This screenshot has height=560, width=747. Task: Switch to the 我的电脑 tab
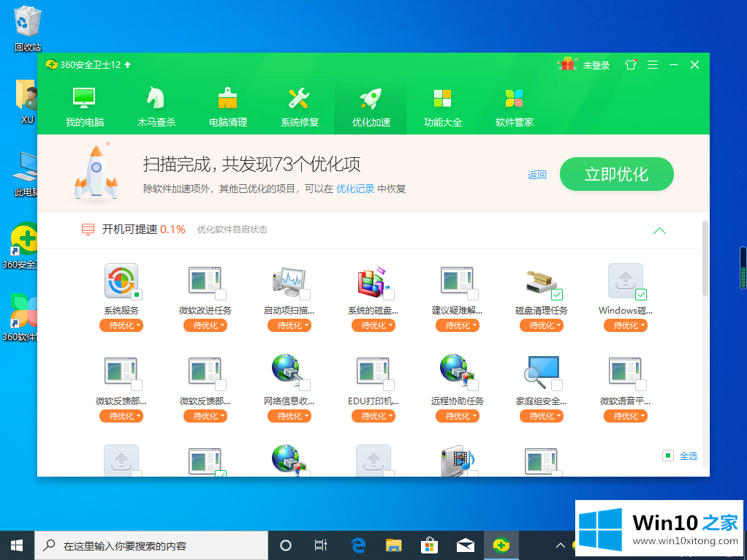pos(84,107)
